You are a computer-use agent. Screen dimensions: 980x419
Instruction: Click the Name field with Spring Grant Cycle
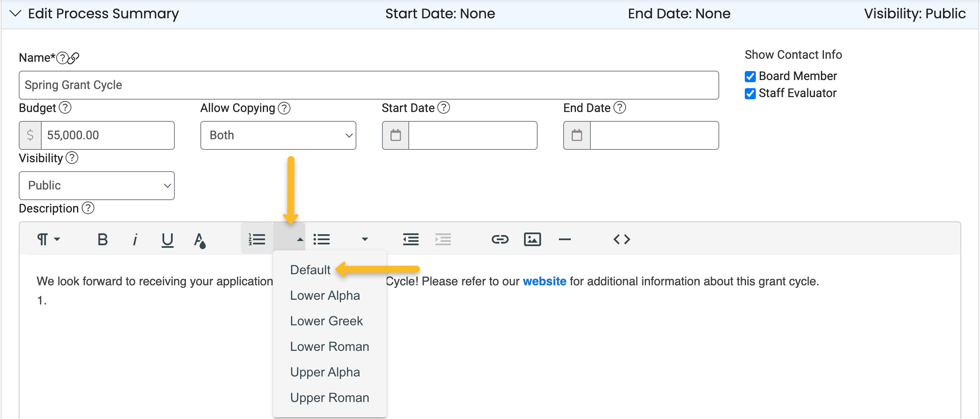(x=368, y=85)
